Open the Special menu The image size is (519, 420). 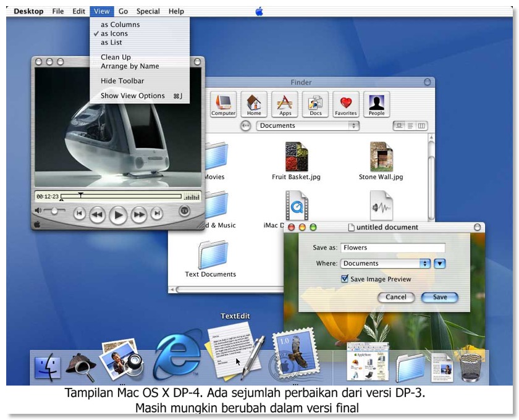(148, 11)
